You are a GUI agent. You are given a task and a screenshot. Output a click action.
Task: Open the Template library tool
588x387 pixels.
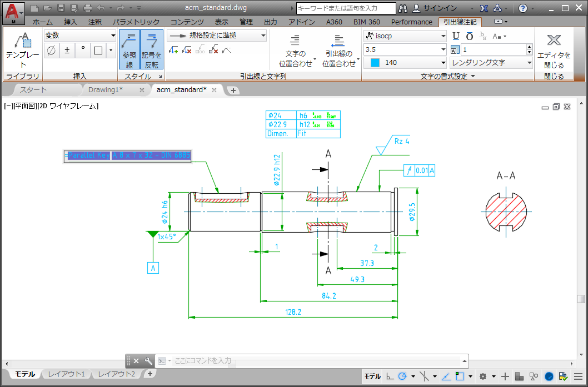(22, 50)
